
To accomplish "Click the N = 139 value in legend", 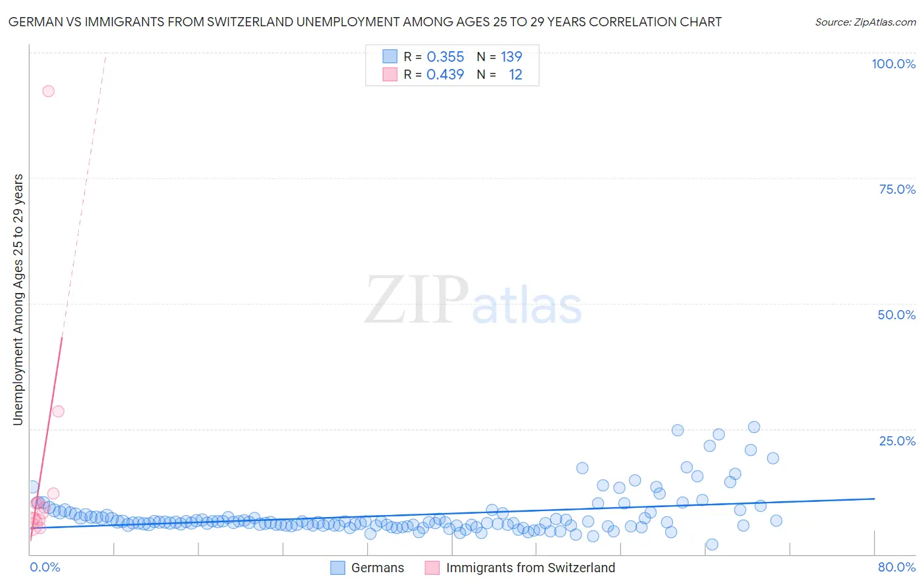I will (x=499, y=56).
